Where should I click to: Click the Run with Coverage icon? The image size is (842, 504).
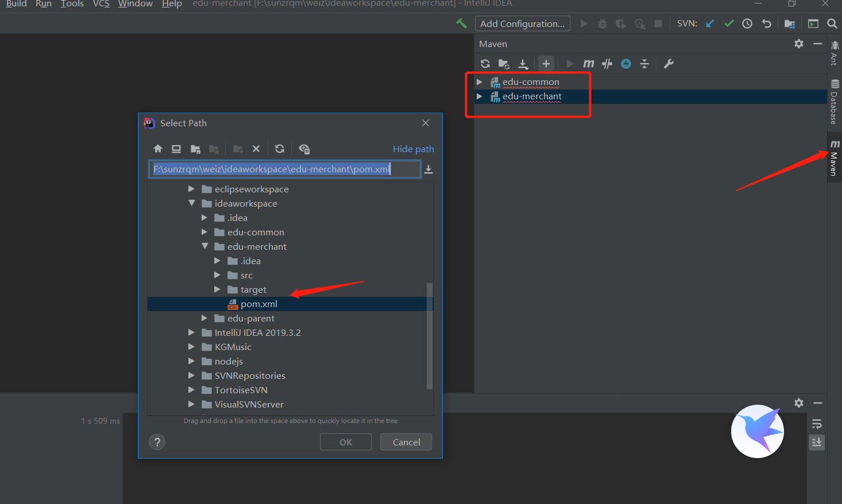tap(621, 24)
